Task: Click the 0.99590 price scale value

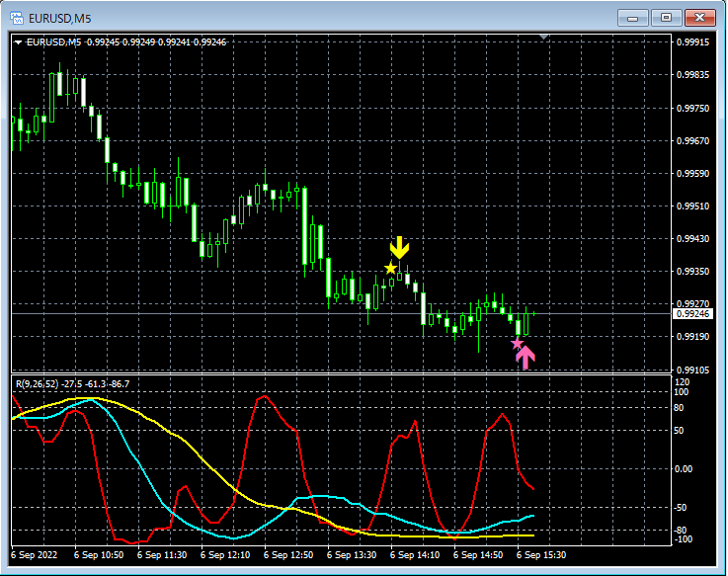Action: click(x=692, y=174)
